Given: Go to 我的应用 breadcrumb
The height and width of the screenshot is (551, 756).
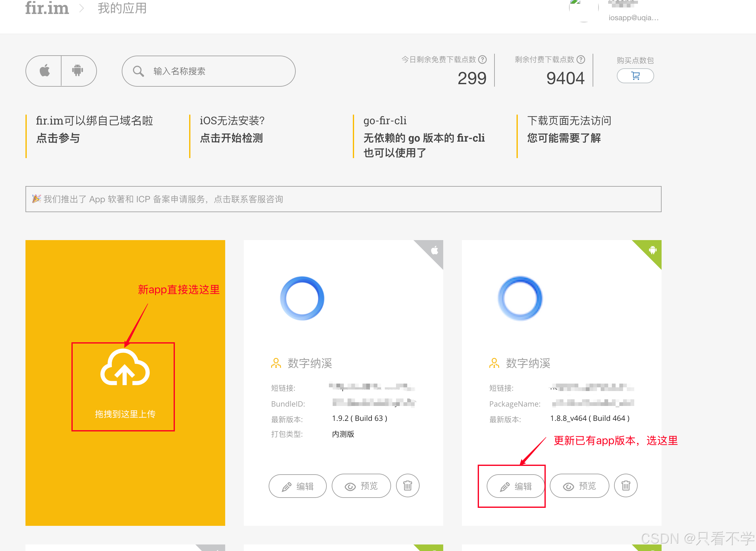Looking at the screenshot, I should (122, 8).
